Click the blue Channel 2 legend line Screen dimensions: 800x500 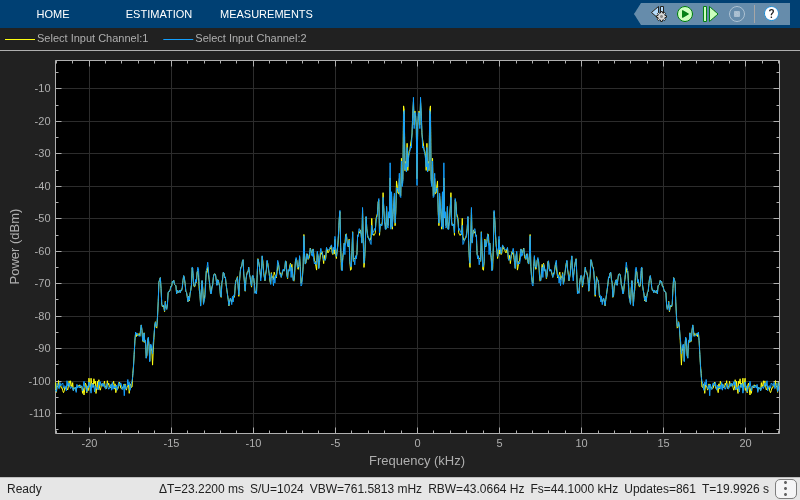pyautogui.click(x=178, y=39)
